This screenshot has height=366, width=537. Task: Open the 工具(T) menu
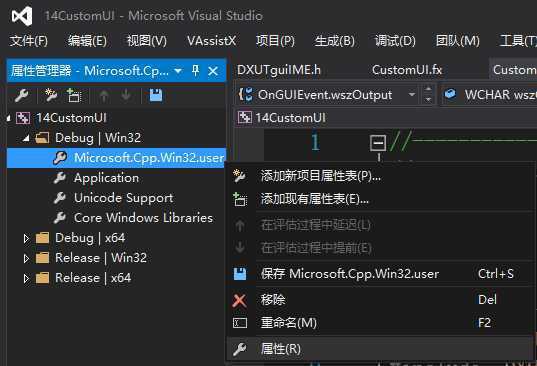(x=518, y=41)
